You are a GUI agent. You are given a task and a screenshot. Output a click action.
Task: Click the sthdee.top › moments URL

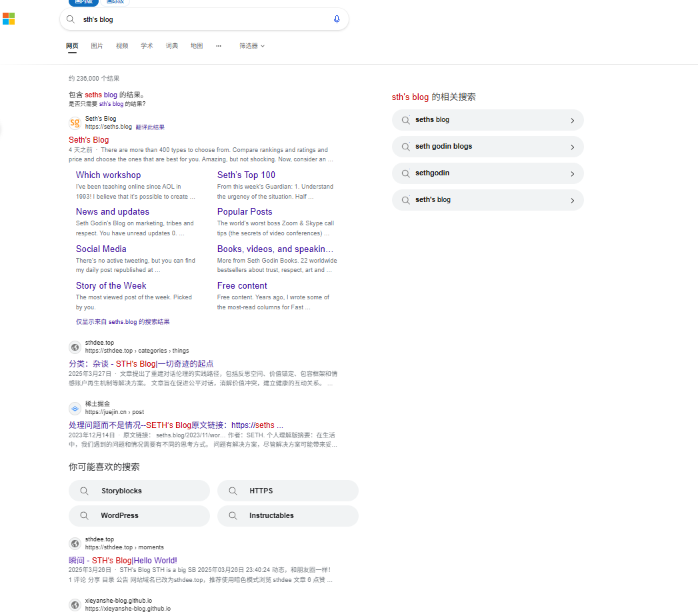125,547
